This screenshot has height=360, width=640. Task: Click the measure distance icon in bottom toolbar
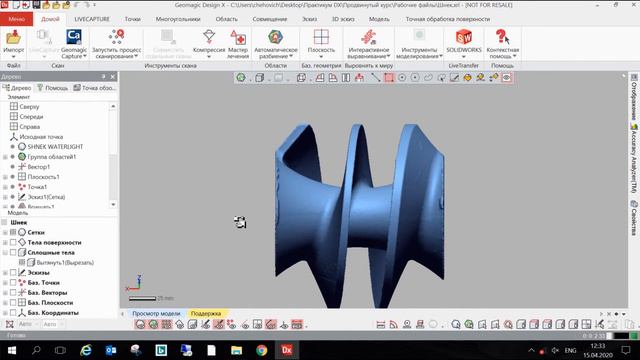coord(380,324)
